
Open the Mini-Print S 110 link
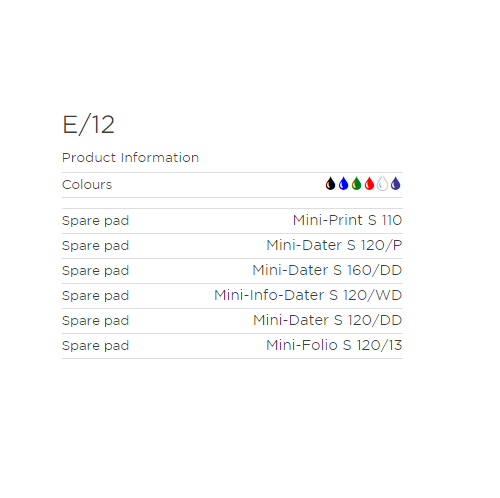[347, 220]
